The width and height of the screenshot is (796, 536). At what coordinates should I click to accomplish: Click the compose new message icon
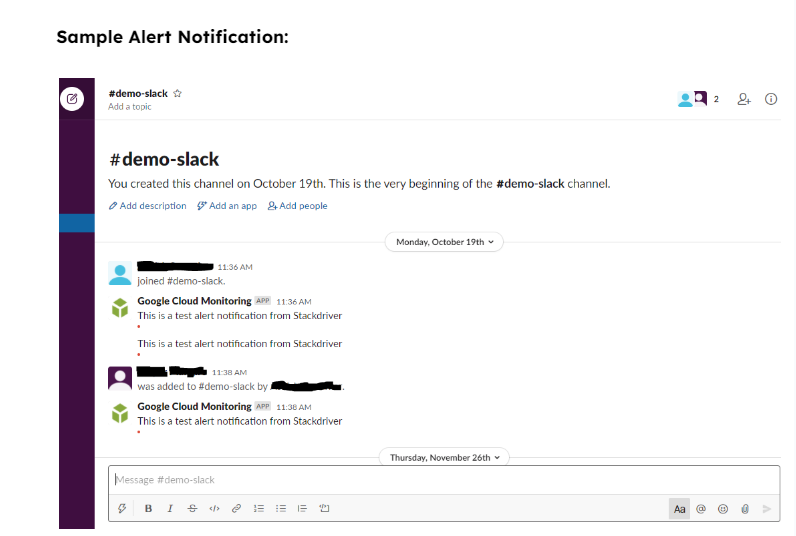pos(71,99)
